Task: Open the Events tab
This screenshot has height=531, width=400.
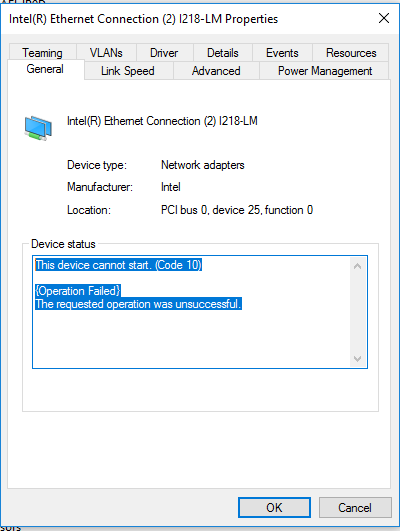Action: pyautogui.click(x=282, y=52)
